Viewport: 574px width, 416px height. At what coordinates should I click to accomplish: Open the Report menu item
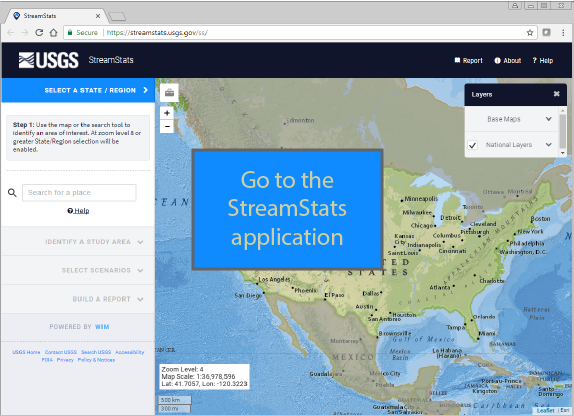(x=468, y=60)
